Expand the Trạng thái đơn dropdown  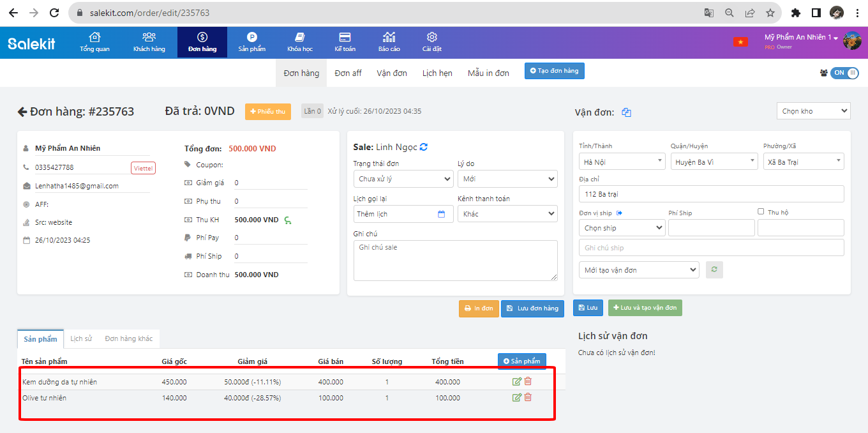tap(403, 179)
